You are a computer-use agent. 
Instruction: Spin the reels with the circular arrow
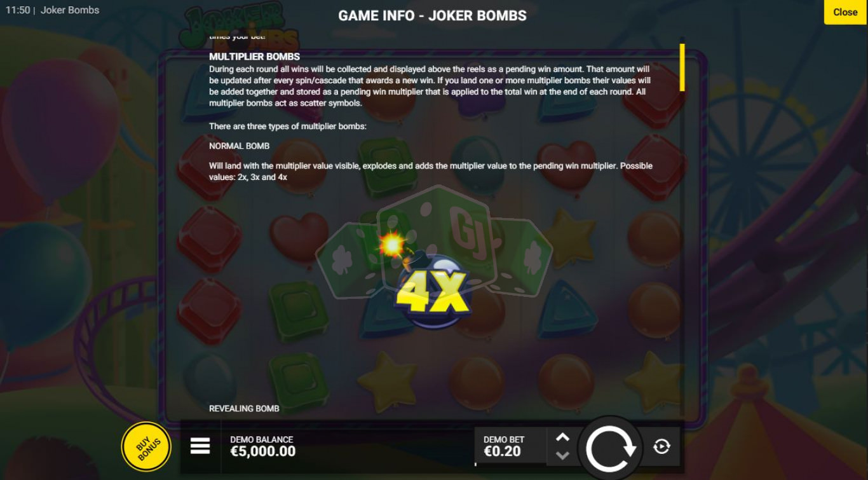(x=611, y=449)
